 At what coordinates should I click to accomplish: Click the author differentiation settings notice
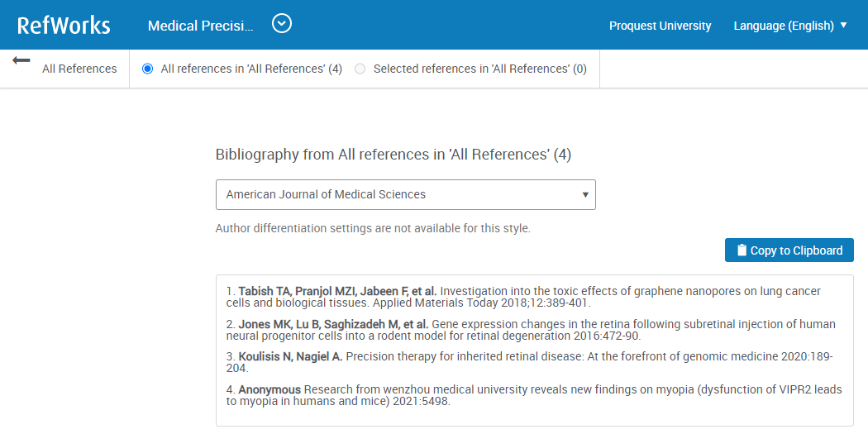(373, 228)
